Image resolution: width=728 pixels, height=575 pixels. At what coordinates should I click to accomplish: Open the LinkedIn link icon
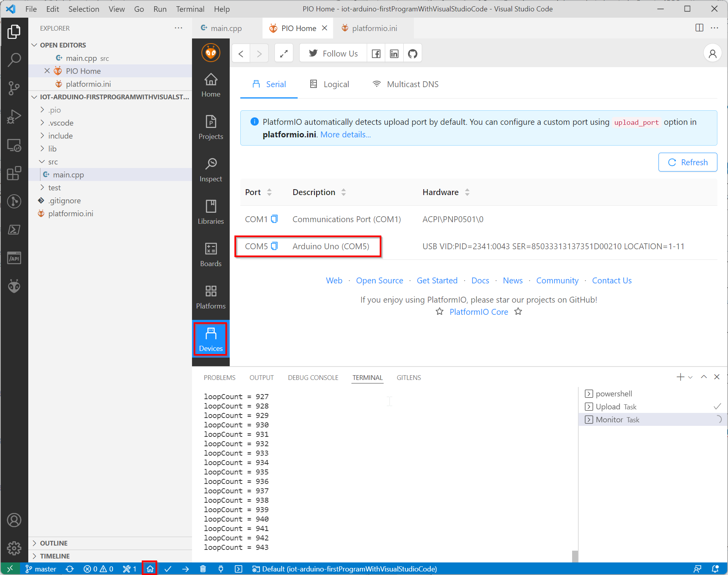pos(394,53)
